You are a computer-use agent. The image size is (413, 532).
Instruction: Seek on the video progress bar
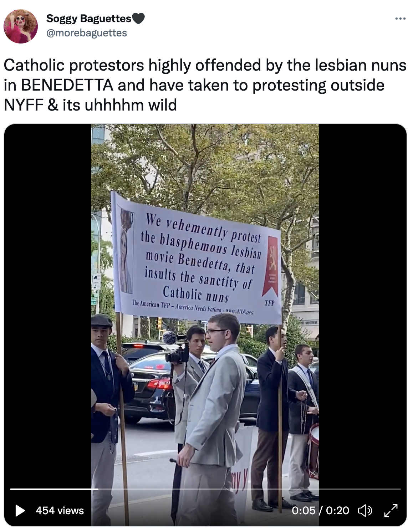pos(205,489)
